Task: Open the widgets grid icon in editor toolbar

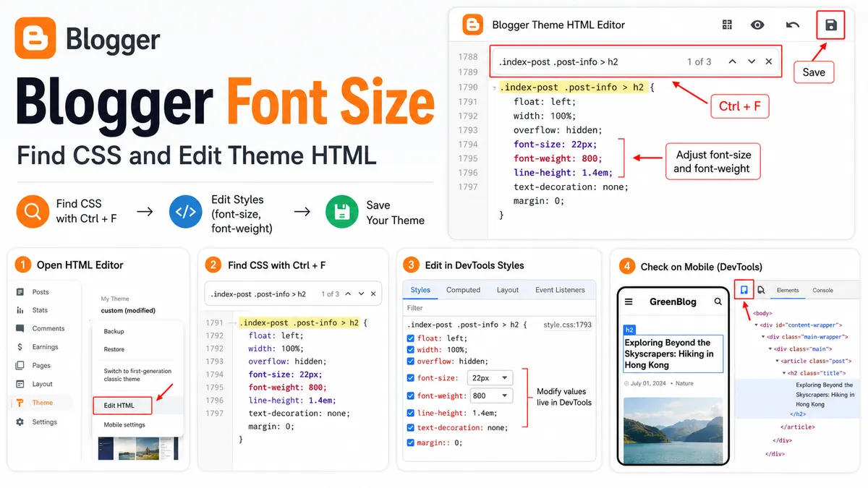Action: click(x=727, y=25)
